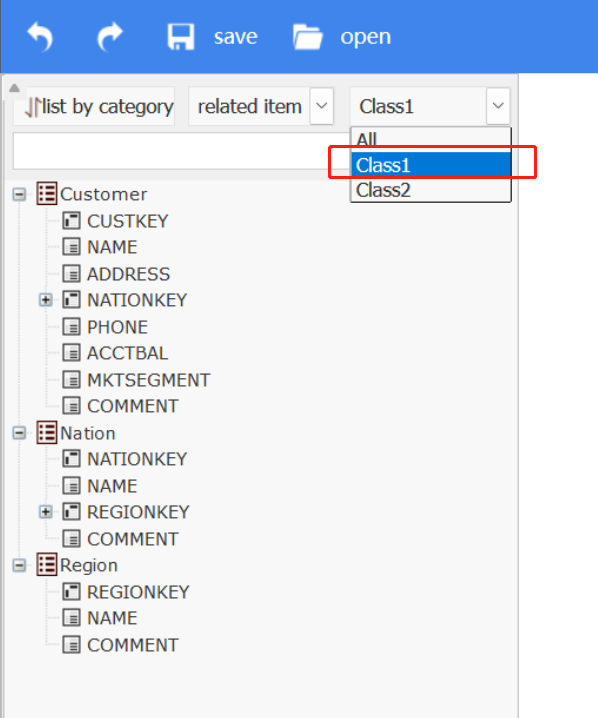This screenshot has height=718, width=598.
Task: Choose All from the class list
Action: click(x=430, y=139)
